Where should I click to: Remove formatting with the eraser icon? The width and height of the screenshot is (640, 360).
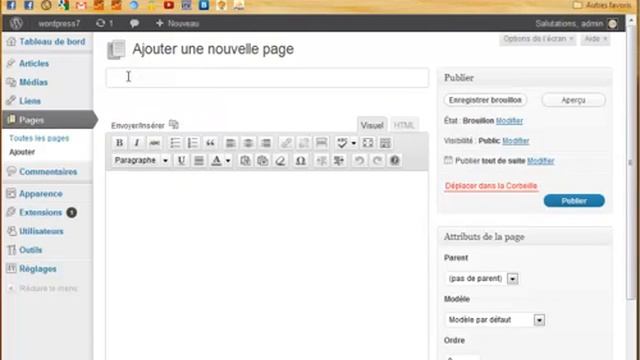click(280, 160)
